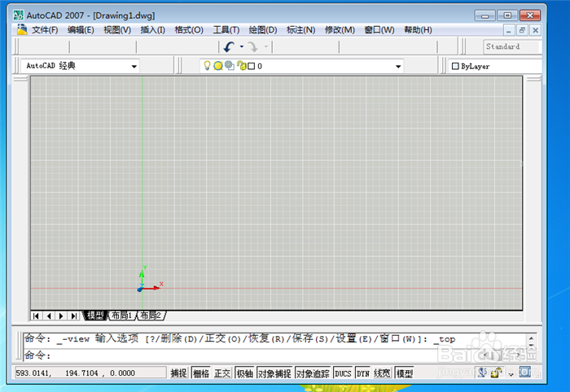Switch to the 模型 tab
Viewport: 570px width, 392px height.
(95, 316)
